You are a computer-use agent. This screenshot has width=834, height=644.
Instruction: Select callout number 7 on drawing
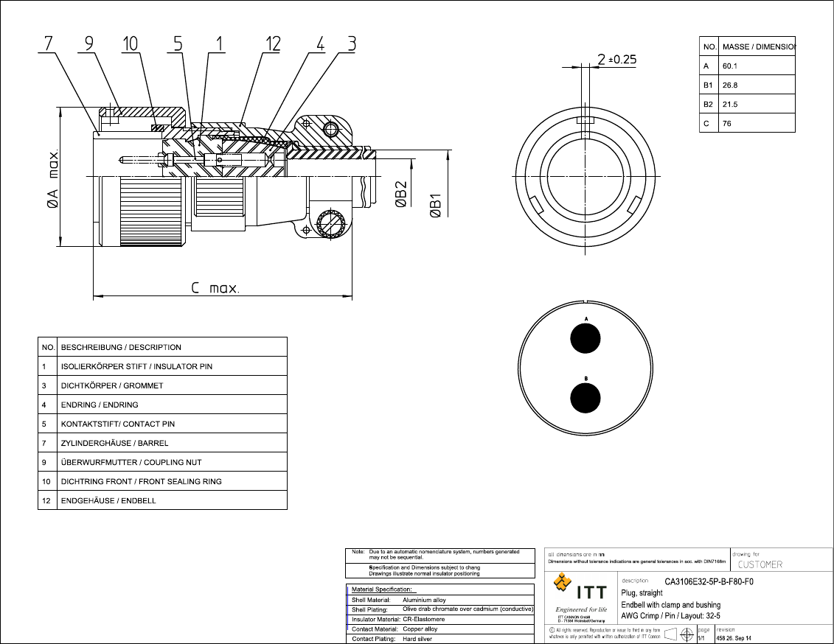[x=49, y=43]
